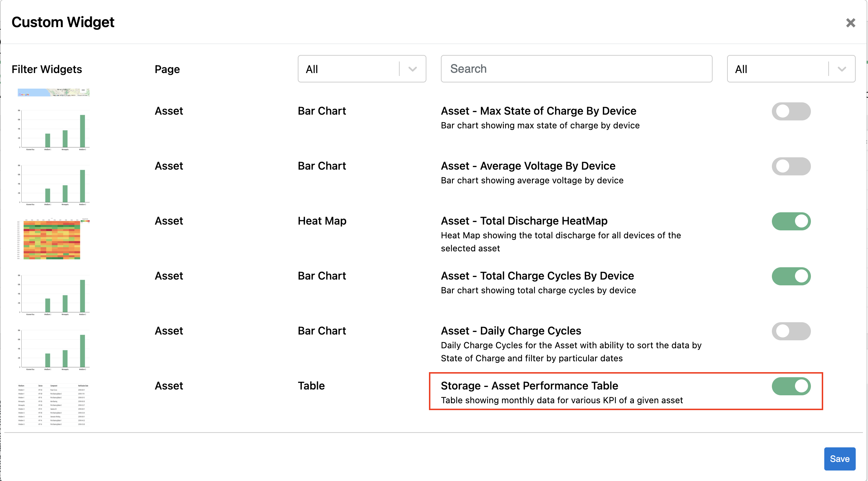Click the Asset - Total Discharge HeatMap title
The height and width of the screenshot is (481, 868).
click(524, 221)
